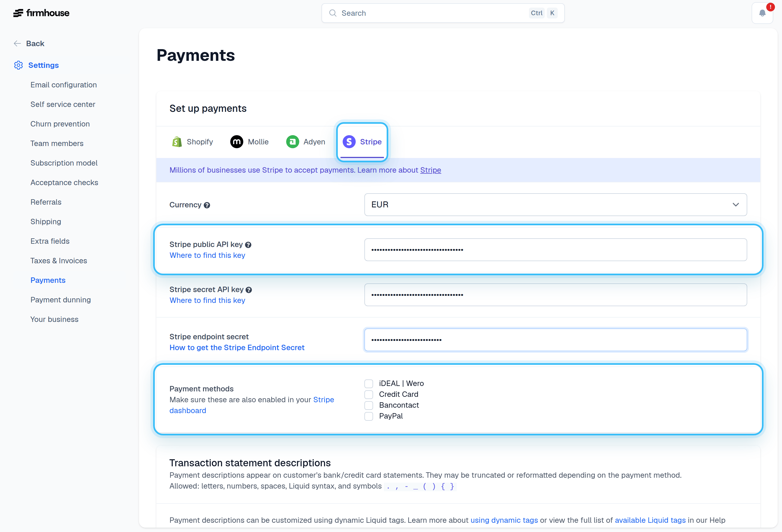Open the 'using dynamic tags' link
The width and height of the screenshot is (782, 532).
pos(504,520)
